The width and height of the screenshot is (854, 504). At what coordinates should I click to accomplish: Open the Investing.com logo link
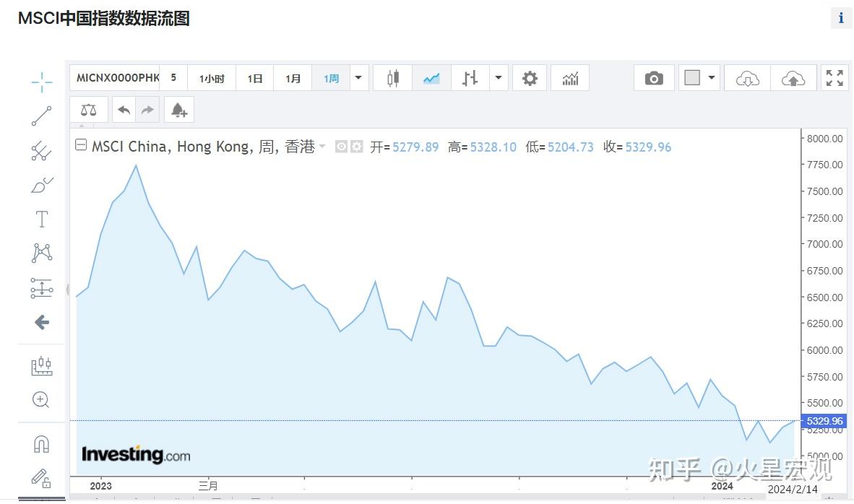pos(134,454)
